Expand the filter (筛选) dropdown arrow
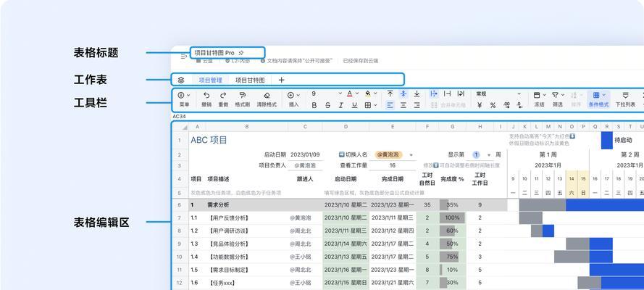Viewport: 644px width, 290px height. [x=563, y=95]
